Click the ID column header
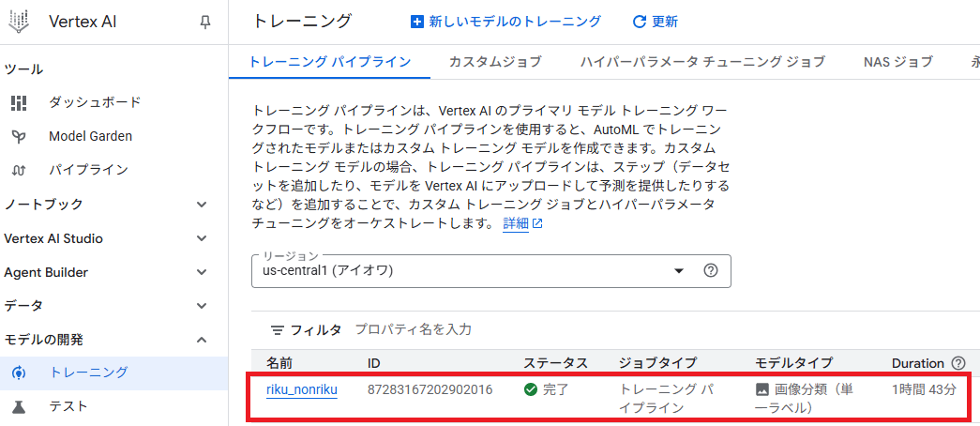The height and width of the screenshot is (426, 980). [374, 363]
